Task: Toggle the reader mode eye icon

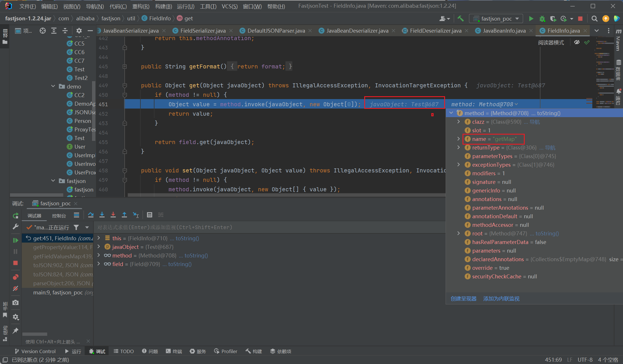Action: [x=577, y=42]
